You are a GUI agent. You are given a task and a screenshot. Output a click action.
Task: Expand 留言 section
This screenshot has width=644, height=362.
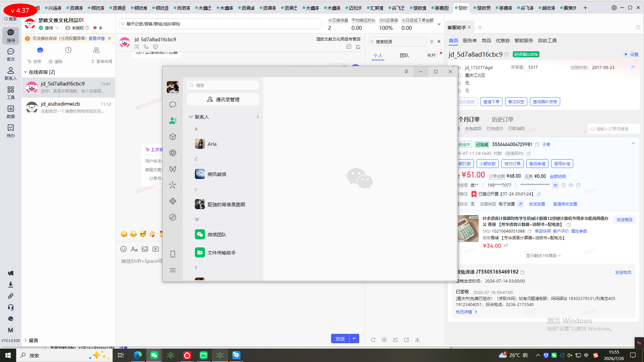[25, 340]
